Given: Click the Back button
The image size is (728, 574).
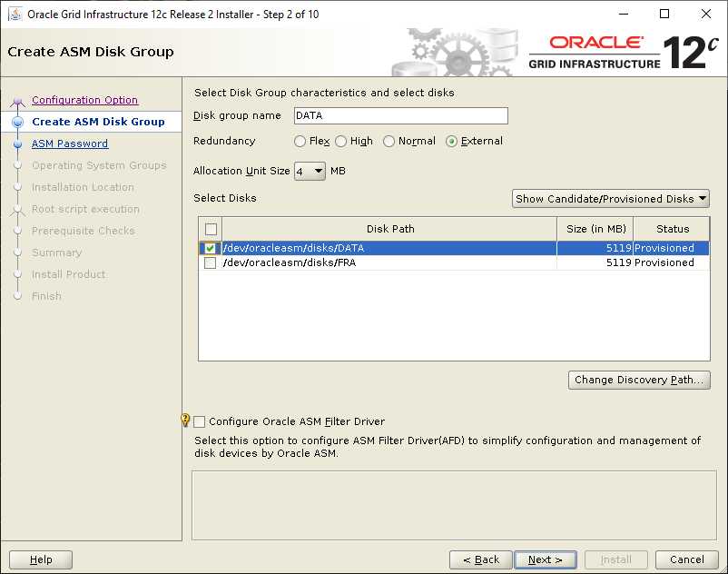Looking at the screenshot, I should [x=480, y=559].
